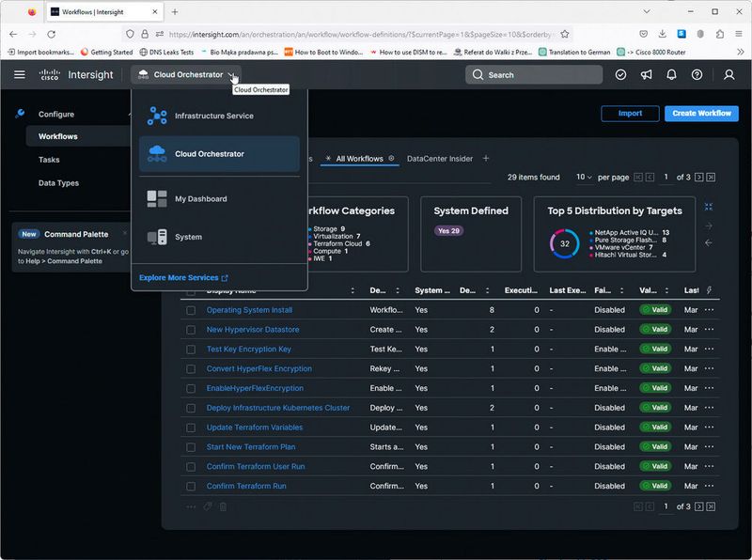Tick checkbox for Start New Terraform Plan
This screenshot has height=560, width=752.
point(191,447)
